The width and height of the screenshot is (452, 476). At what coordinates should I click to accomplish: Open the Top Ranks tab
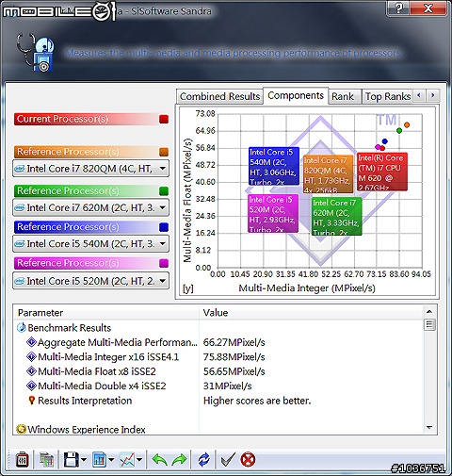pos(388,96)
